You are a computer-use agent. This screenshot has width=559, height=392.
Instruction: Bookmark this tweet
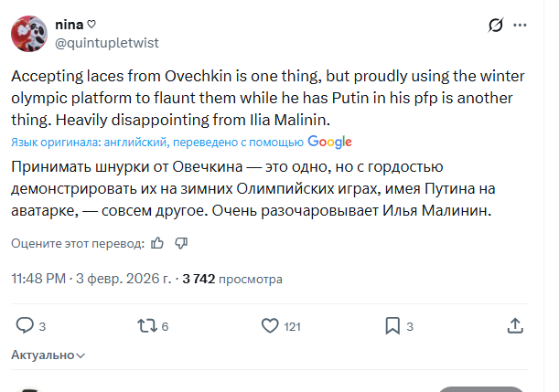[392, 325]
